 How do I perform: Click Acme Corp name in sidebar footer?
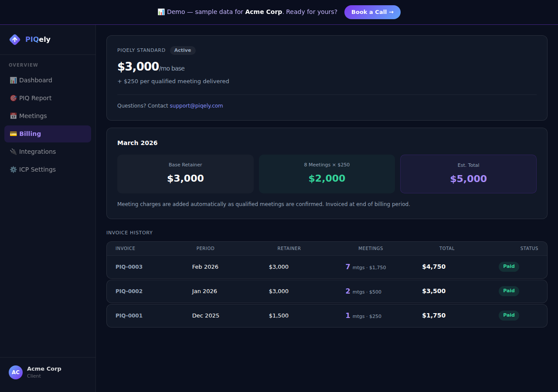point(44,369)
